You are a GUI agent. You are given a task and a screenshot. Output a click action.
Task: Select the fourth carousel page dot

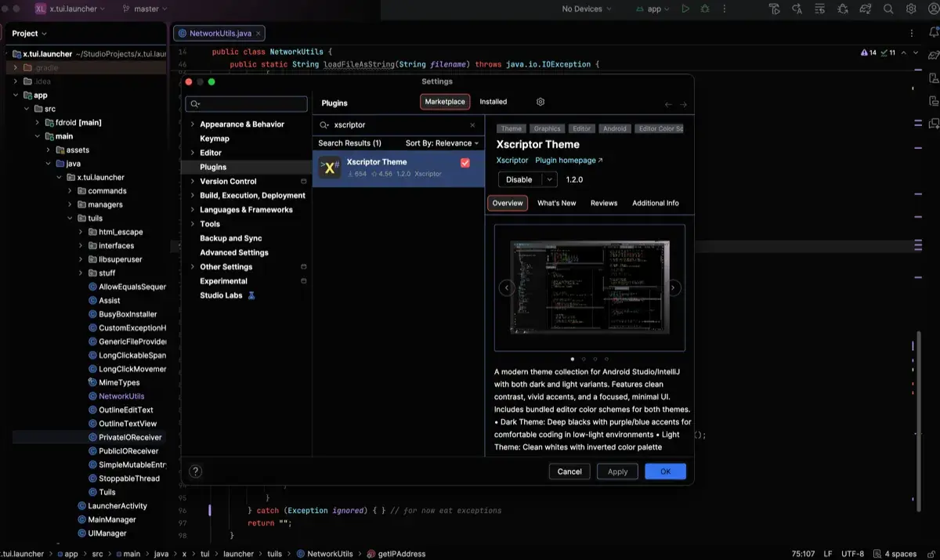click(x=607, y=359)
